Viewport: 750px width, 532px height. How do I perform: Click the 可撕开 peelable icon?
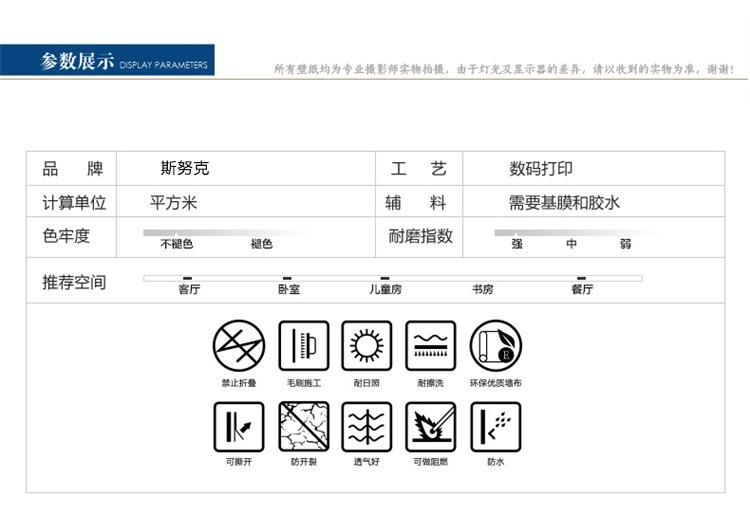(239, 427)
